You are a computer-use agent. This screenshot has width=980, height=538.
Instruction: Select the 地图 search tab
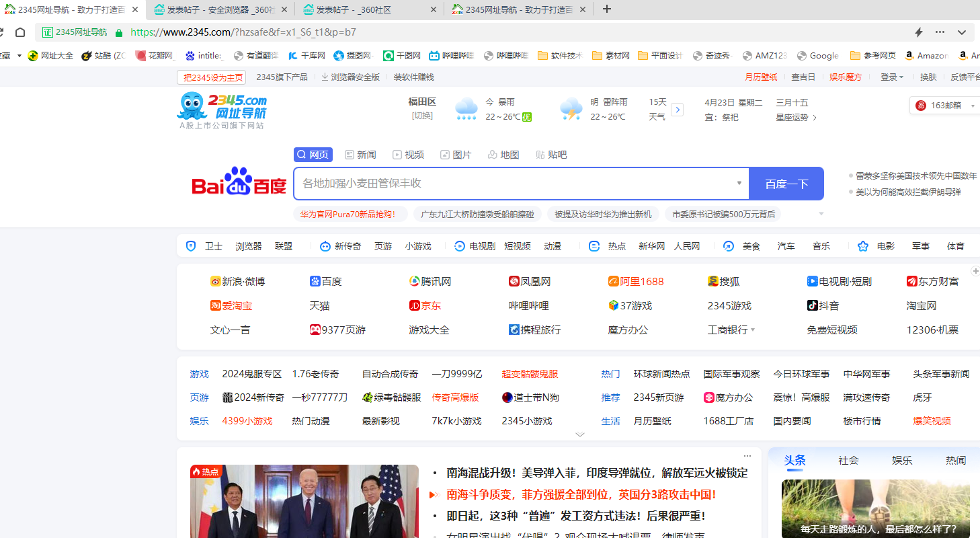click(x=503, y=155)
